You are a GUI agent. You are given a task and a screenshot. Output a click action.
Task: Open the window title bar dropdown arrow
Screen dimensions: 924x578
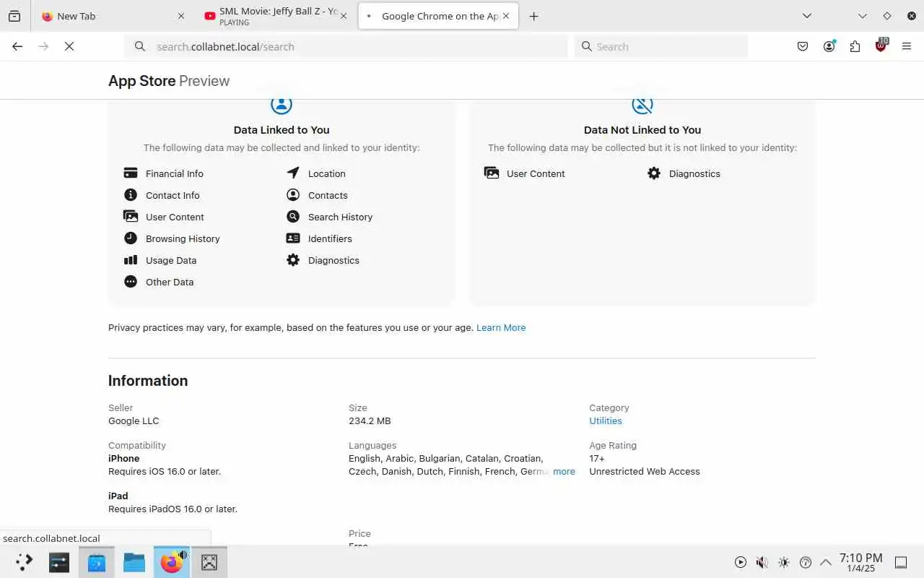click(x=863, y=16)
